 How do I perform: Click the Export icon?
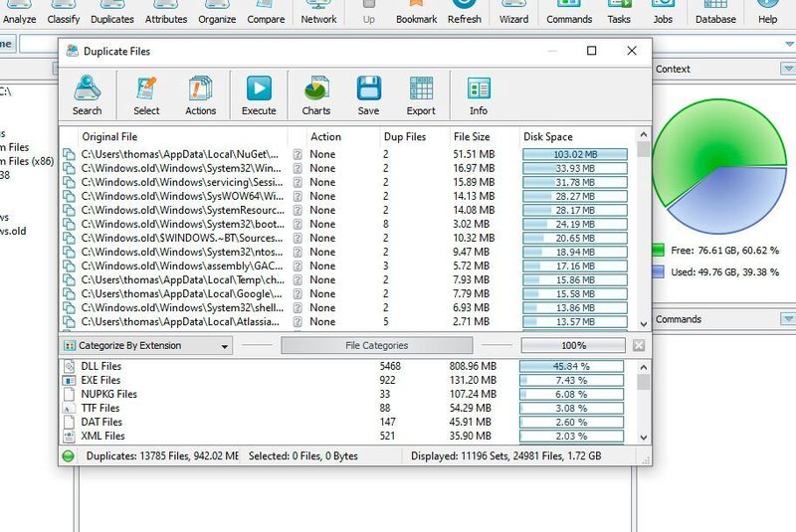(421, 95)
